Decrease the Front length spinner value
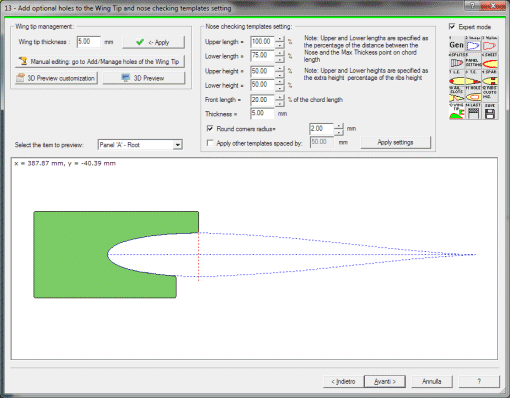Viewport: 510px width, 398px height. [280, 103]
